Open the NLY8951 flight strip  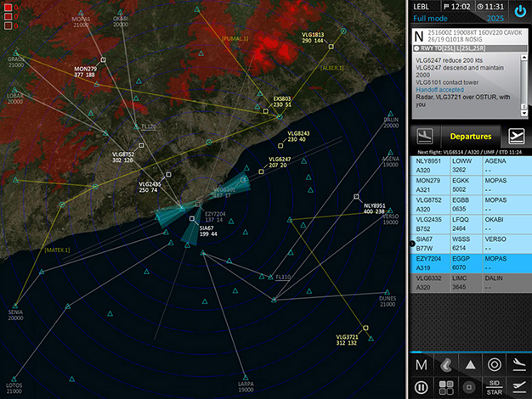click(470, 164)
